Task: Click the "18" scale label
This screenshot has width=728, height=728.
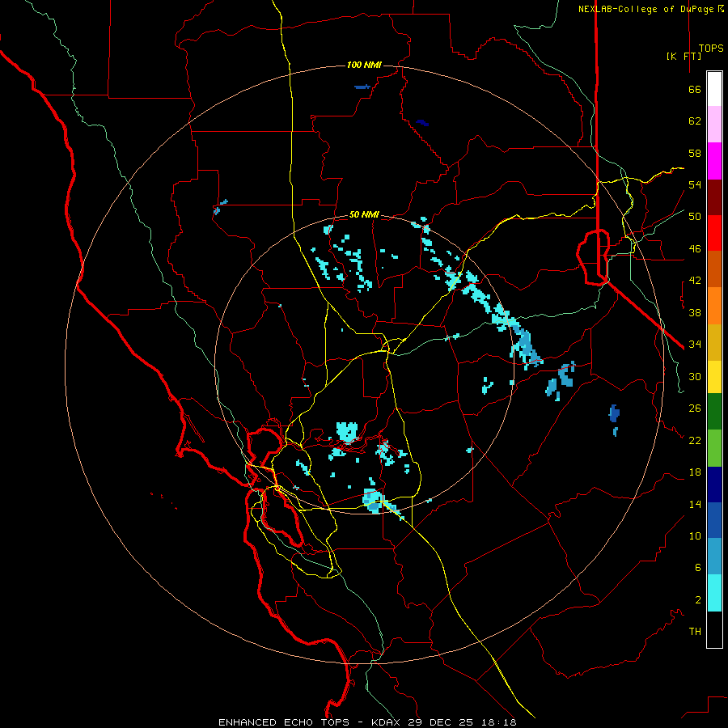Action: tap(695, 472)
